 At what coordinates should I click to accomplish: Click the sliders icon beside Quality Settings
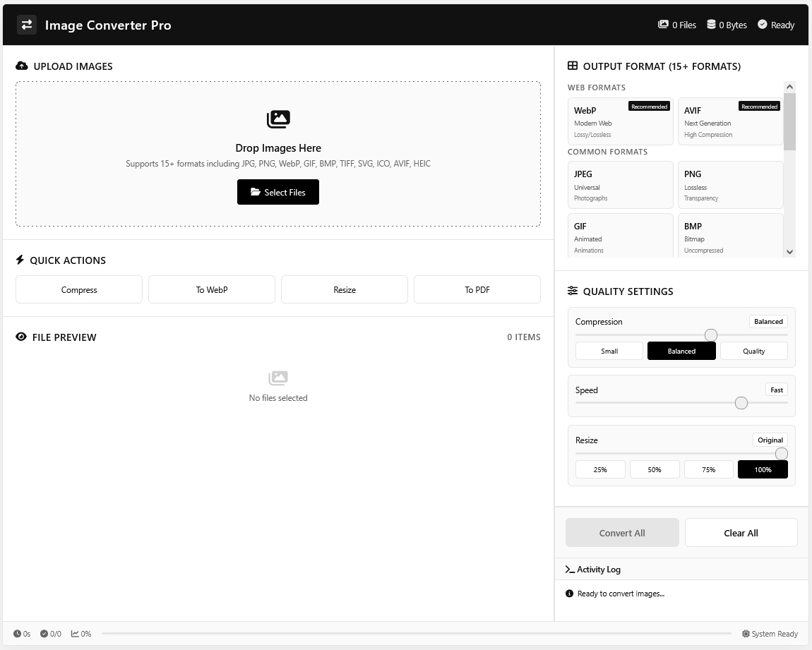pyautogui.click(x=572, y=291)
